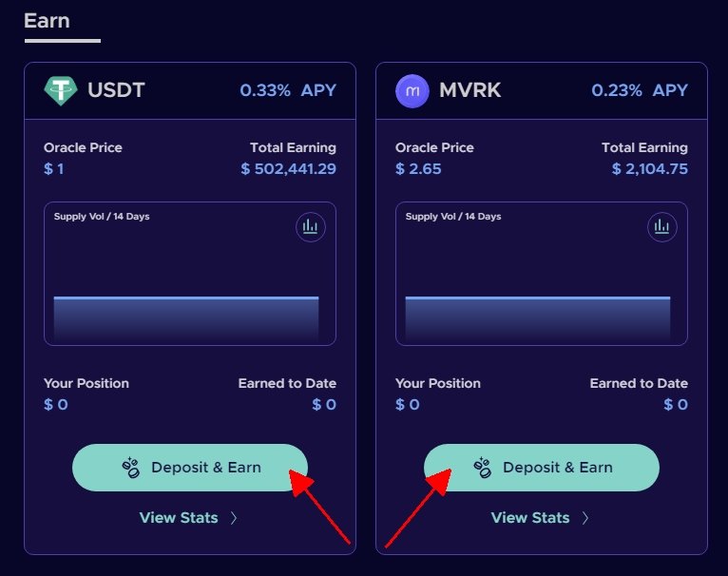The image size is (728, 576).
Task: Click the USDT Tether token icon
Action: (61, 90)
